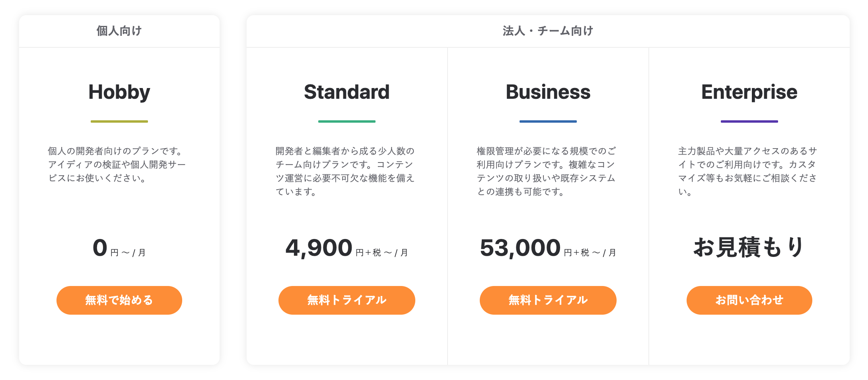Click the Hobby plan title
The image size is (868, 380).
119,92
